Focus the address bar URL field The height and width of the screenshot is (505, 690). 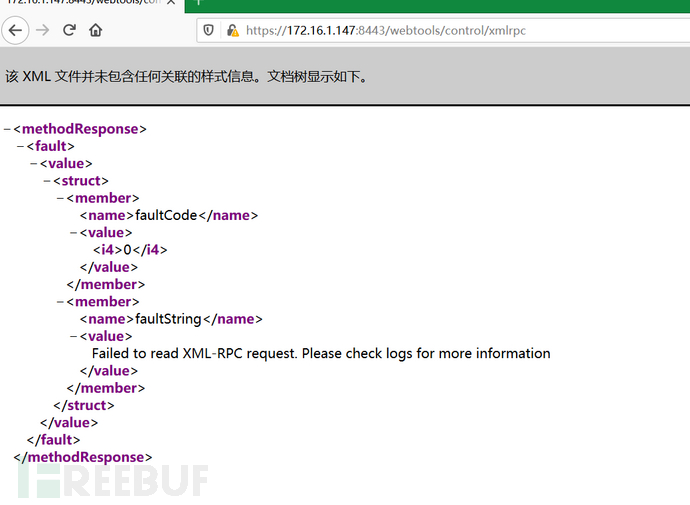[444, 30]
